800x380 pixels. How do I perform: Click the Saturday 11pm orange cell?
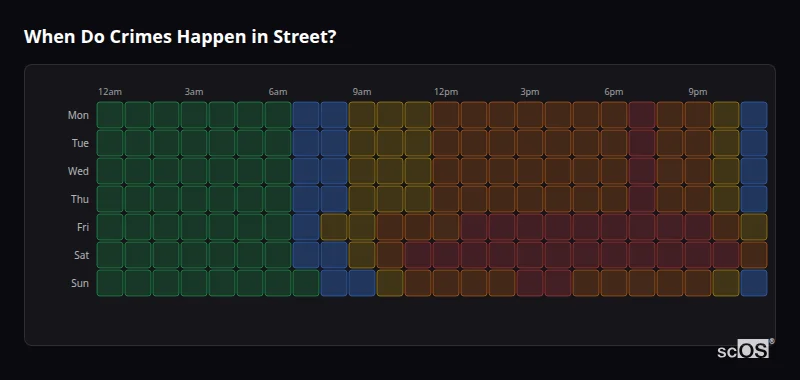coord(754,255)
